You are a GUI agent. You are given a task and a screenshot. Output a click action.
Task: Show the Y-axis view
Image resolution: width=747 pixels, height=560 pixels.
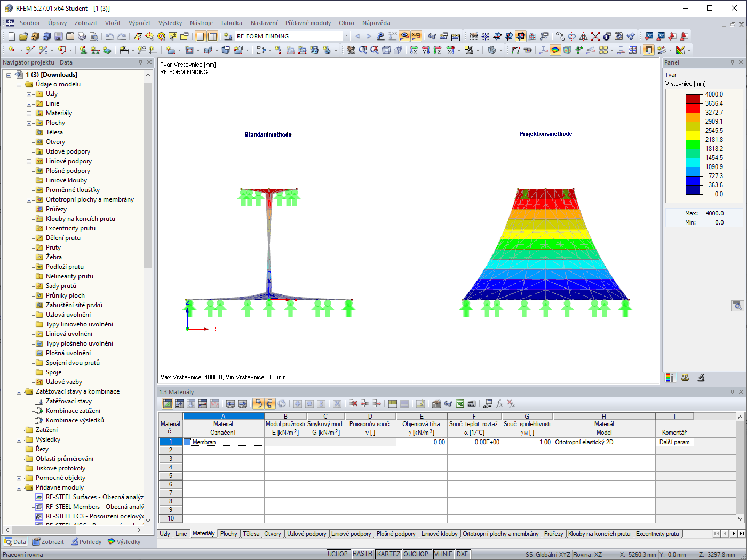click(426, 50)
